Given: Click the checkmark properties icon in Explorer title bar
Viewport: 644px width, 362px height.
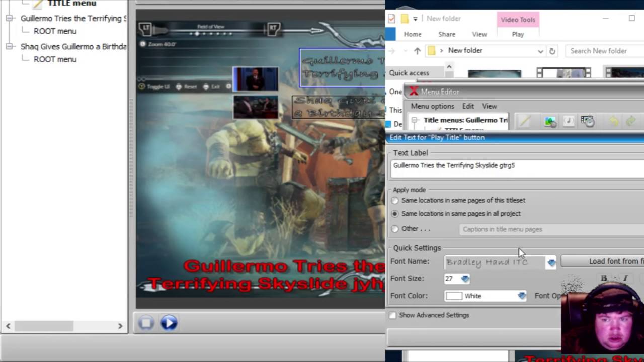Looking at the screenshot, I should coord(392,19).
